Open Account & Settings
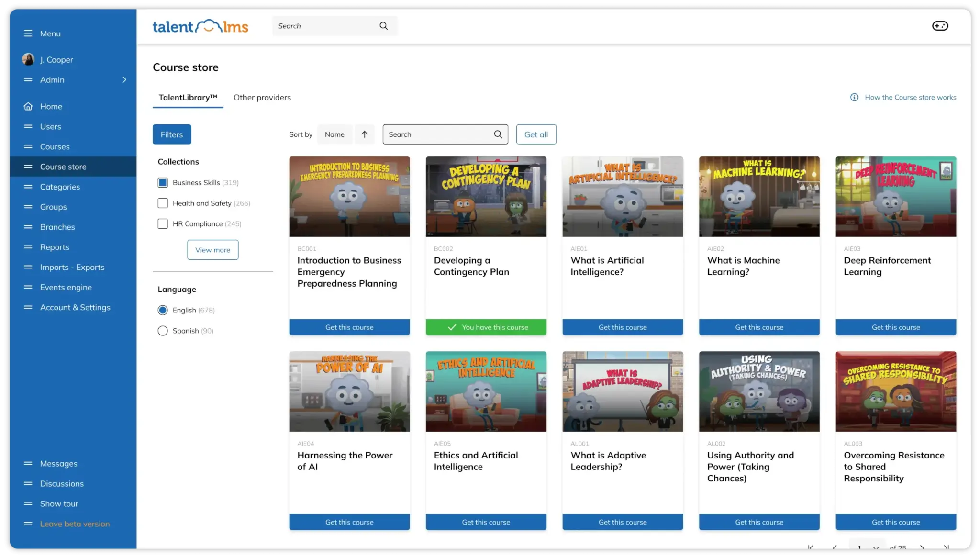 coord(75,307)
